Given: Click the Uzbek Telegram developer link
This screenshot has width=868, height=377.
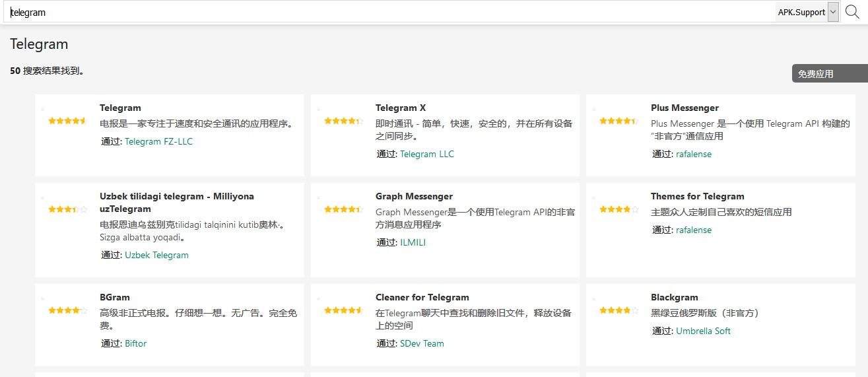Looking at the screenshot, I should click(x=156, y=255).
